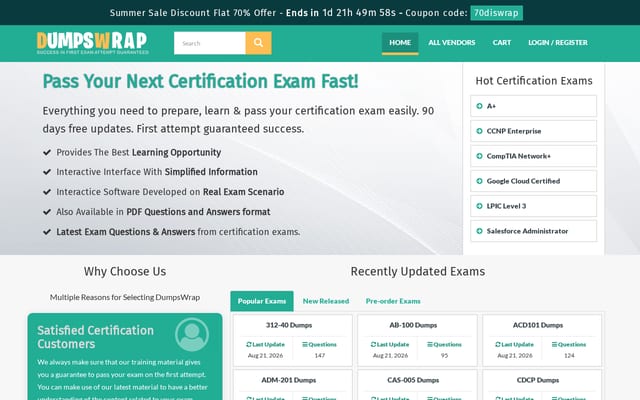Switch to the Pre-order Exams tab
640x400 pixels.
point(393,301)
